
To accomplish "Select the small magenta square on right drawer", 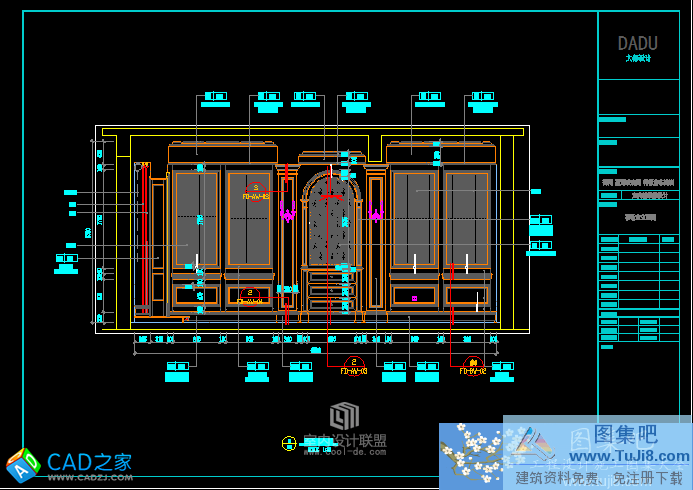I will (414, 297).
